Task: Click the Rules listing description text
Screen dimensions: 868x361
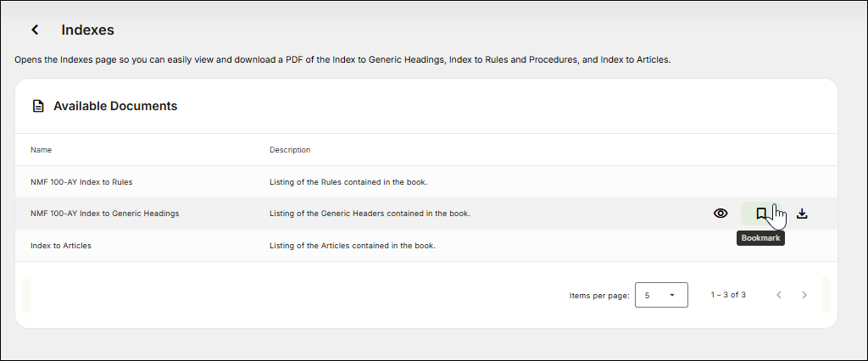Action: tap(348, 181)
